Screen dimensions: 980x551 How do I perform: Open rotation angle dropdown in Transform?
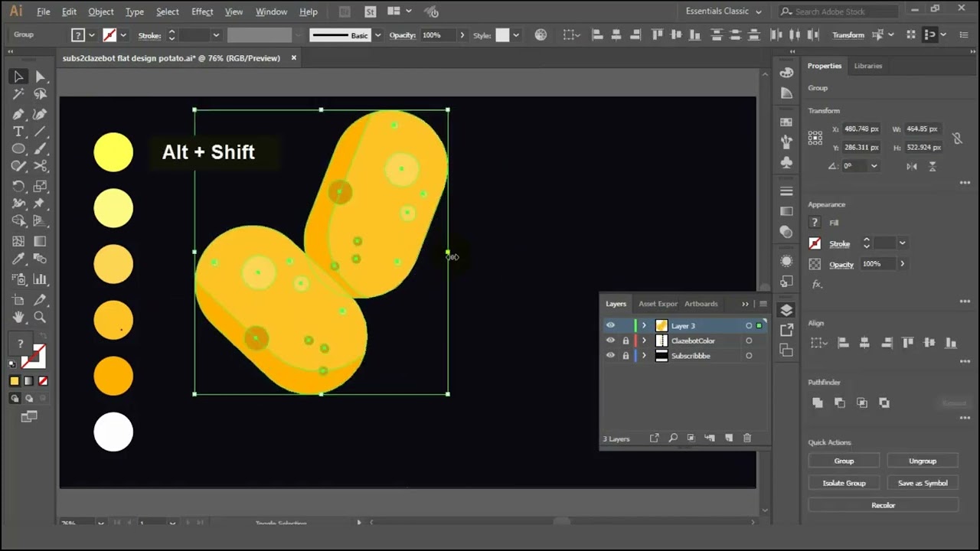874,166
